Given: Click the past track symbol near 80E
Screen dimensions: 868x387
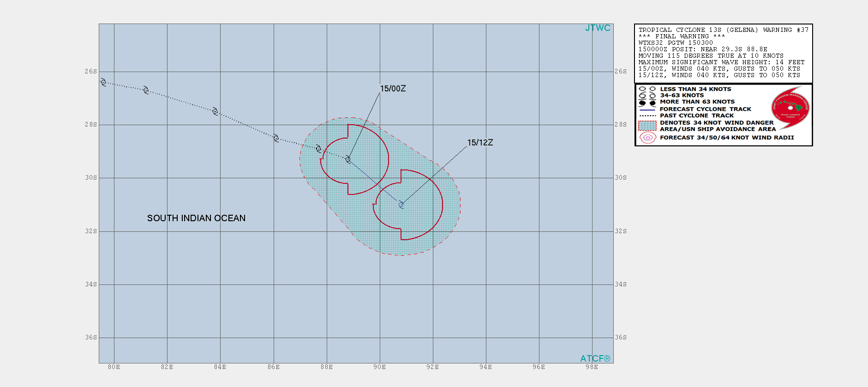Looking at the screenshot, I should (103, 82).
